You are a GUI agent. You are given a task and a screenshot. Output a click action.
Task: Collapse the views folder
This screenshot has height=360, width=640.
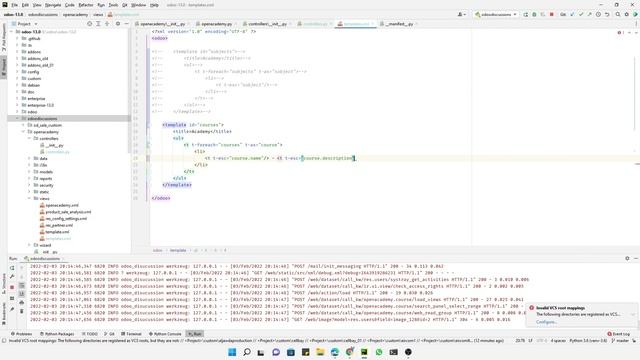coord(29,198)
